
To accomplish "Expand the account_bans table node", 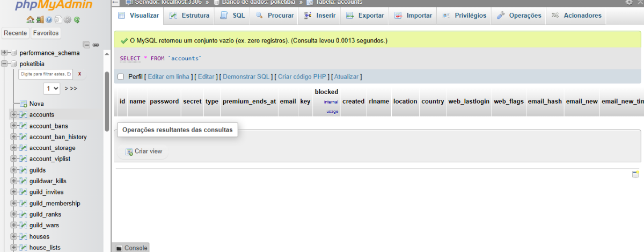I will [14, 126].
